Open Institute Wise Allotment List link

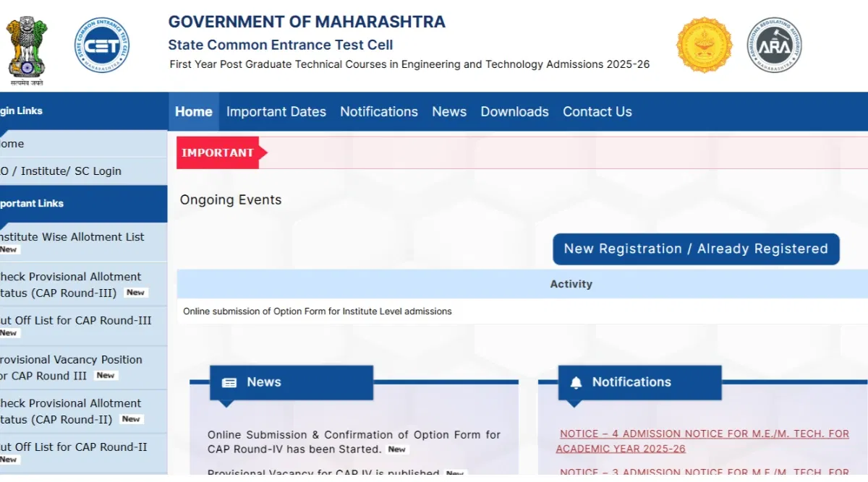[83, 242]
